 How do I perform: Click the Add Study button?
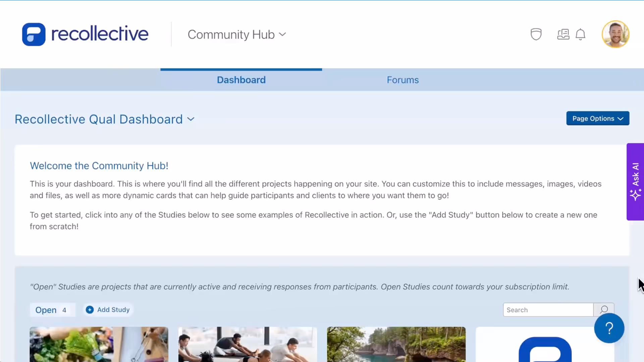tap(113, 310)
